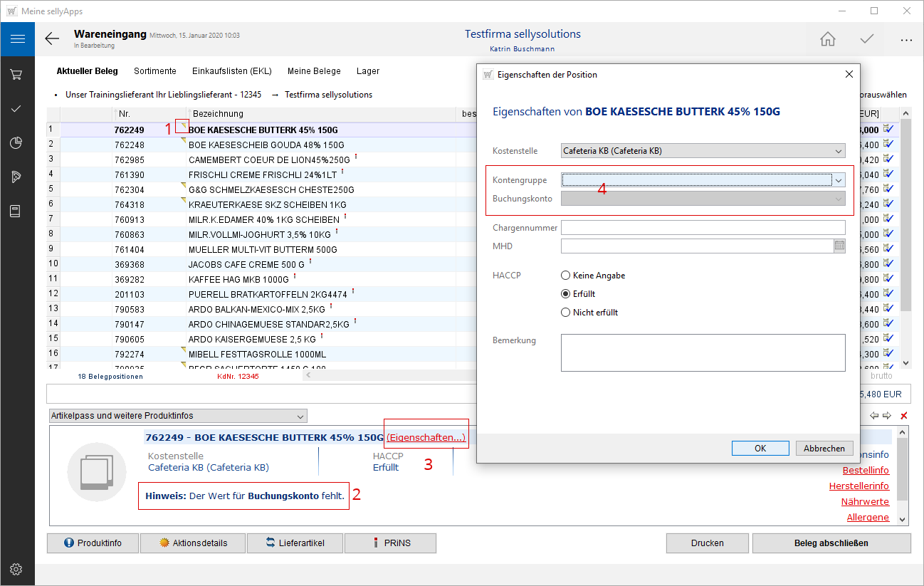Click the red X delete icon

tap(904, 416)
